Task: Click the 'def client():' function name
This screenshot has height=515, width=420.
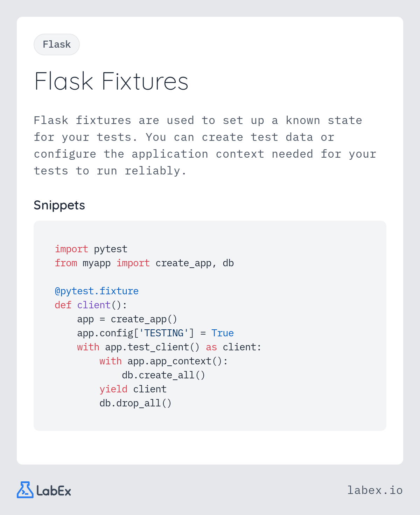Action: [94, 305]
